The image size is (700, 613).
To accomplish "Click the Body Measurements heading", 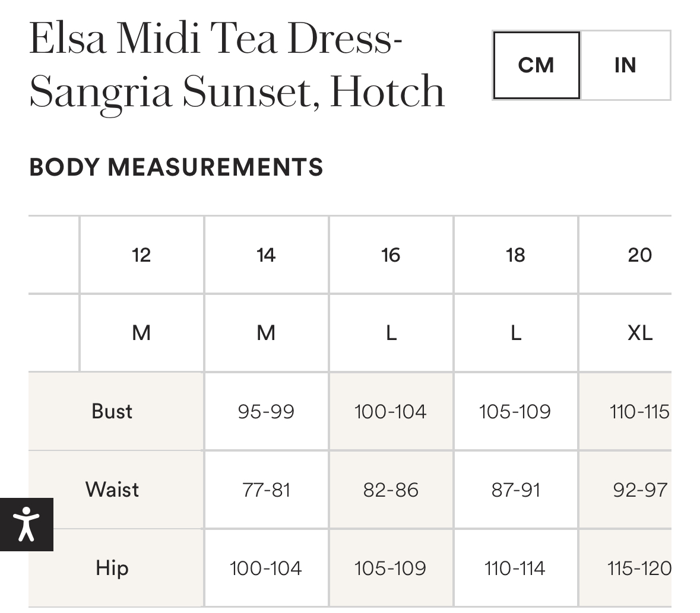I will click(x=176, y=167).
